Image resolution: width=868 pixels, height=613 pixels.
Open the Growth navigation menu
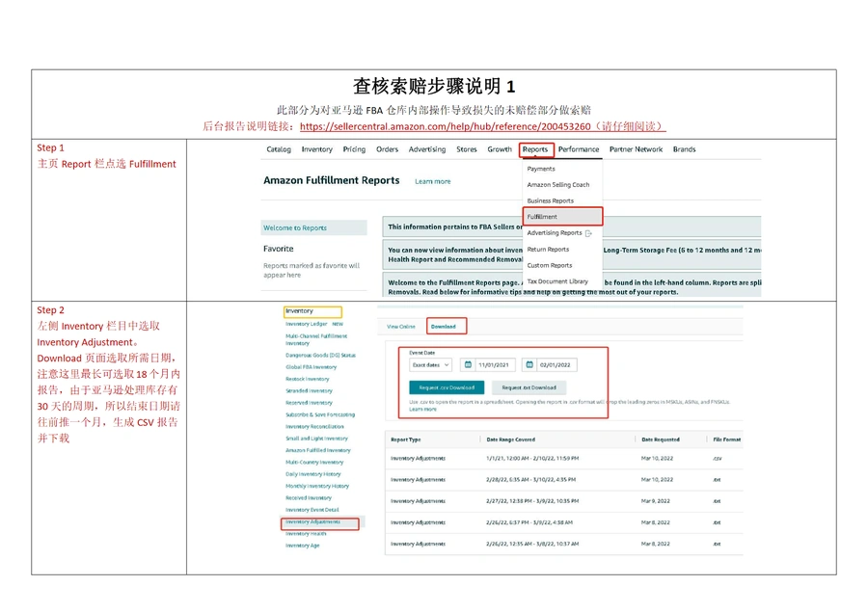coord(500,149)
